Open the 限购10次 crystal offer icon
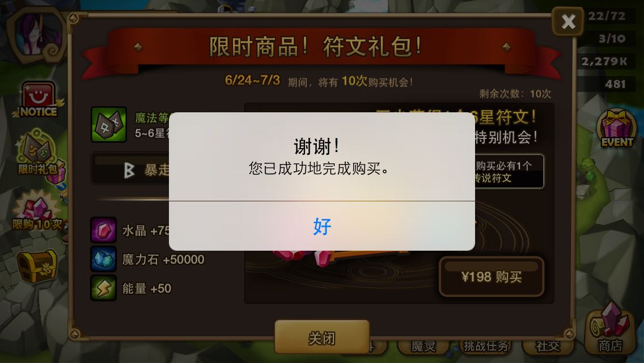Image resolution: width=644 pixels, height=363 pixels. click(37, 212)
